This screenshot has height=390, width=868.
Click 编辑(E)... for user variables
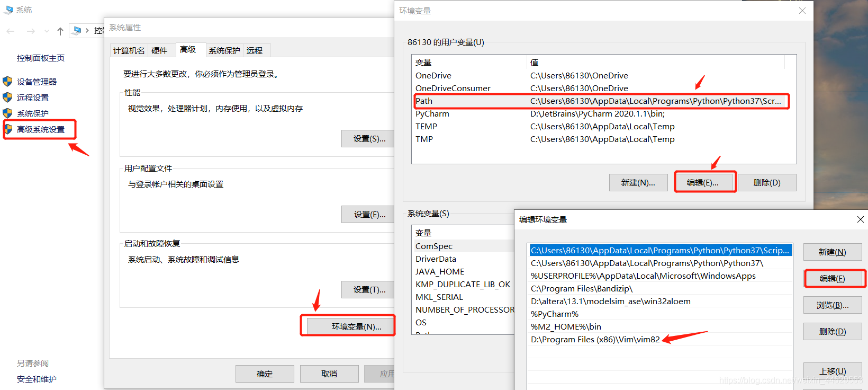(x=703, y=182)
